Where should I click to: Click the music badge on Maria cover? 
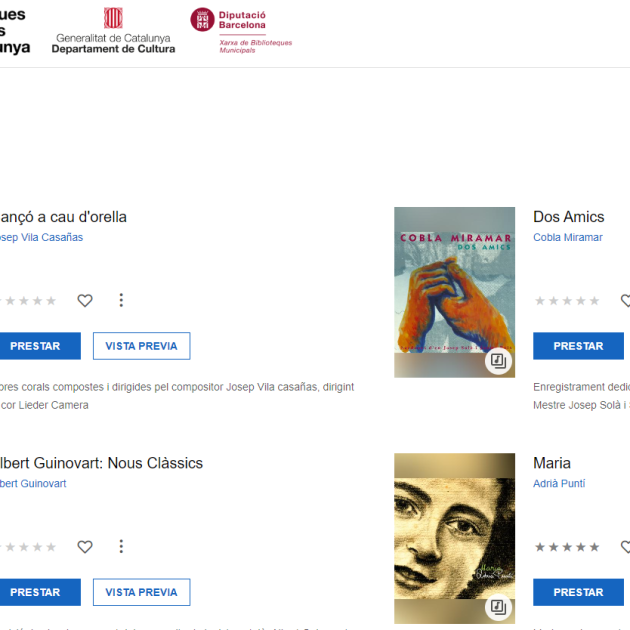point(498,607)
